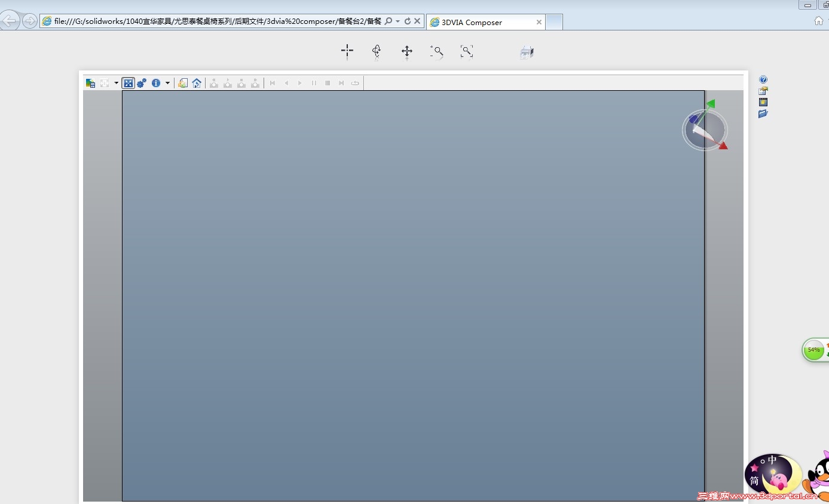Click the browser back button
This screenshot has width=829, height=504.
click(9, 21)
